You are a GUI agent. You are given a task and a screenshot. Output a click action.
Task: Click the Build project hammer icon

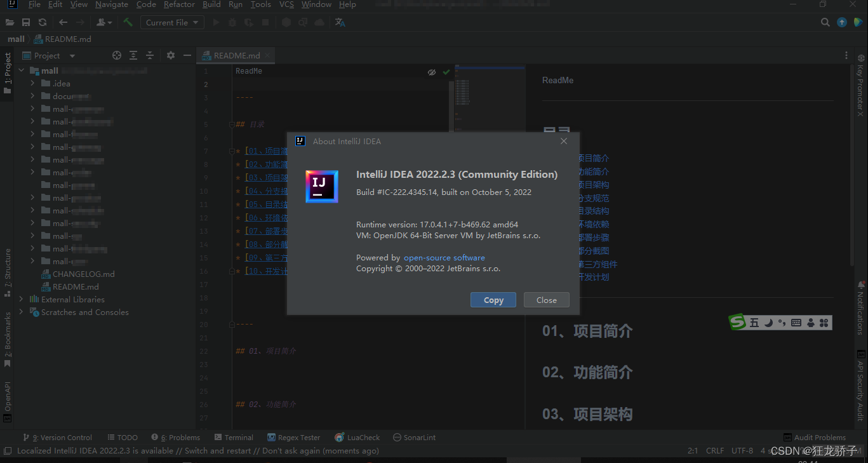point(128,22)
